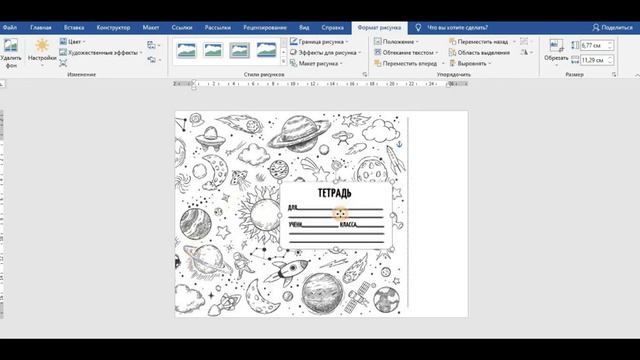Switch to the Вставка tab
Viewport: 640px width, 360px height.
74,28
